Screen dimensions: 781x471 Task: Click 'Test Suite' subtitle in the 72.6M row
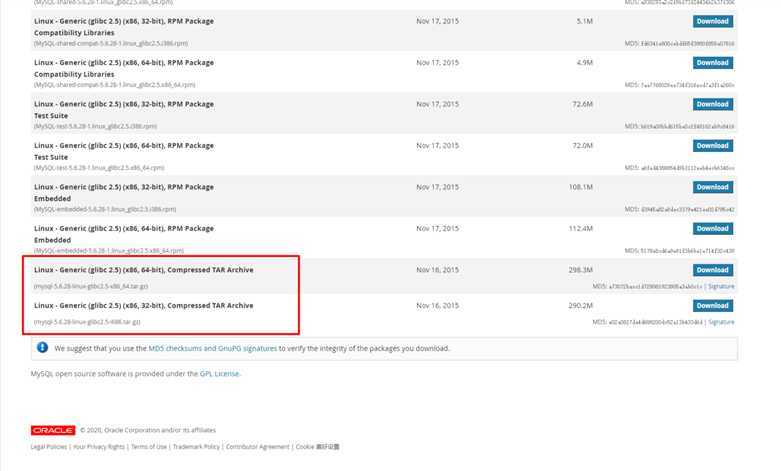pos(51,116)
